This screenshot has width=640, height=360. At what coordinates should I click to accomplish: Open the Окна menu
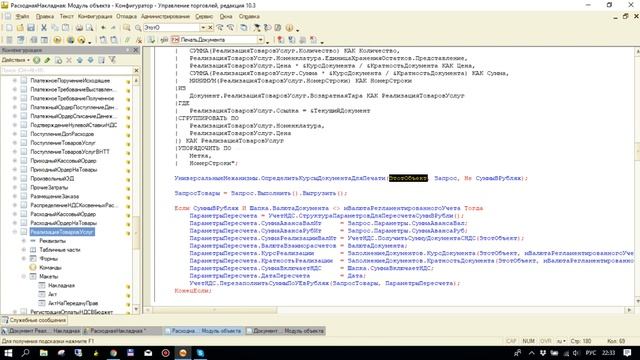click(x=226, y=17)
